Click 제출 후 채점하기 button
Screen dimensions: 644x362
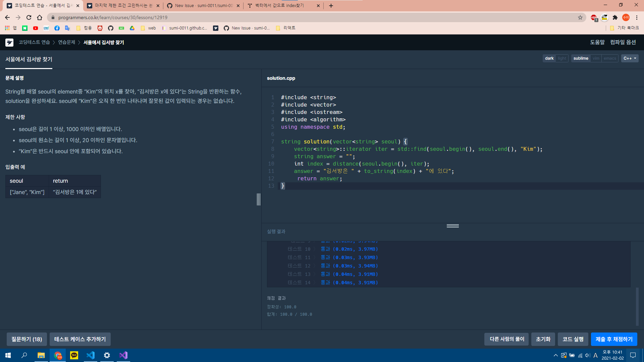tap(614, 339)
